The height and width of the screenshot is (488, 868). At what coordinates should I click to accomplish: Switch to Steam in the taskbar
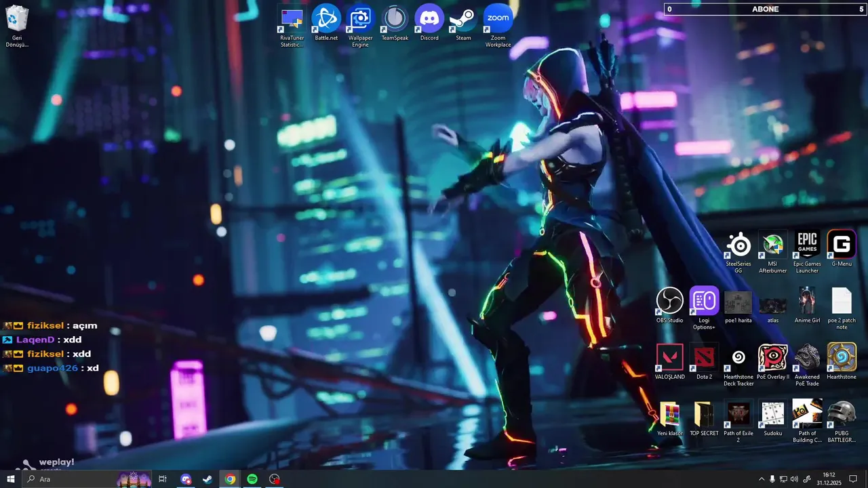click(x=208, y=479)
